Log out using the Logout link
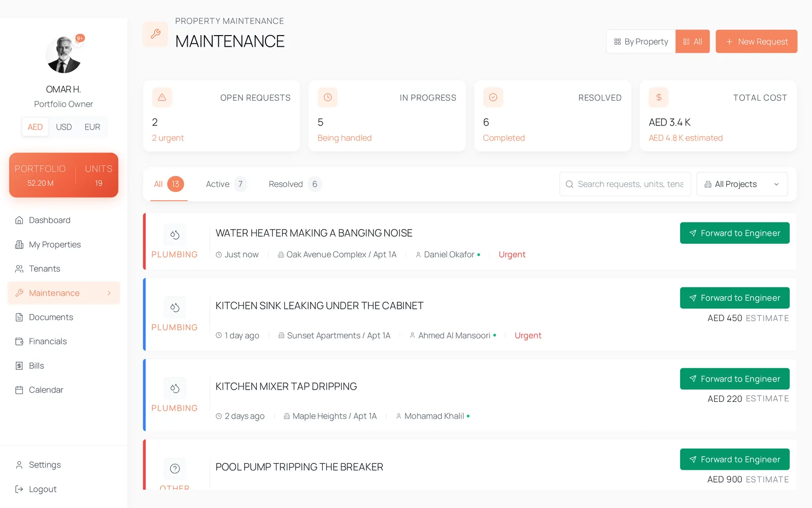 pyautogui.click(x=64, y=489)
